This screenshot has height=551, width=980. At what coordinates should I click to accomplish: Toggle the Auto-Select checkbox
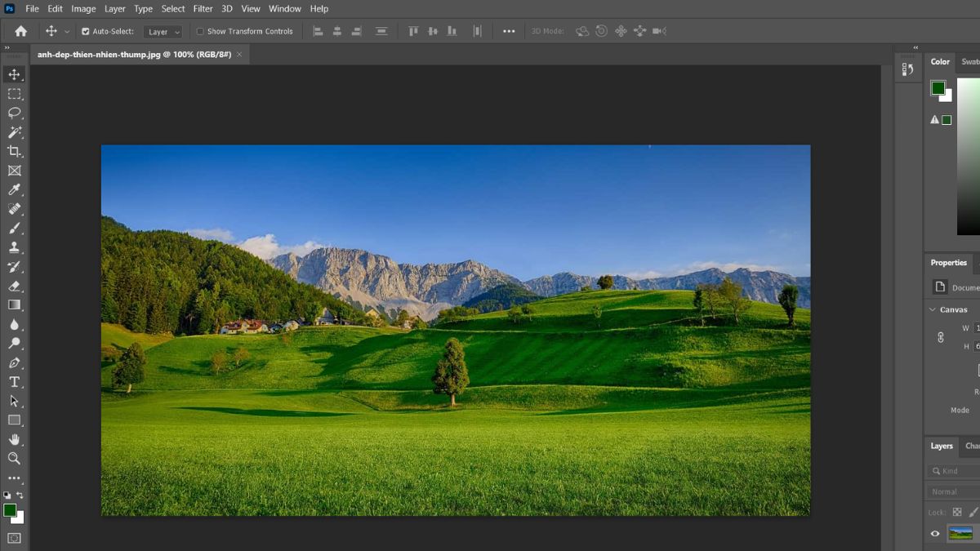tap(86, 32)
